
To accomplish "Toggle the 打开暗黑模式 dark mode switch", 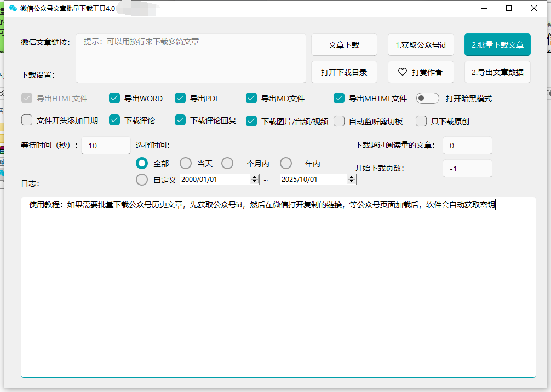I will (427, 99).
